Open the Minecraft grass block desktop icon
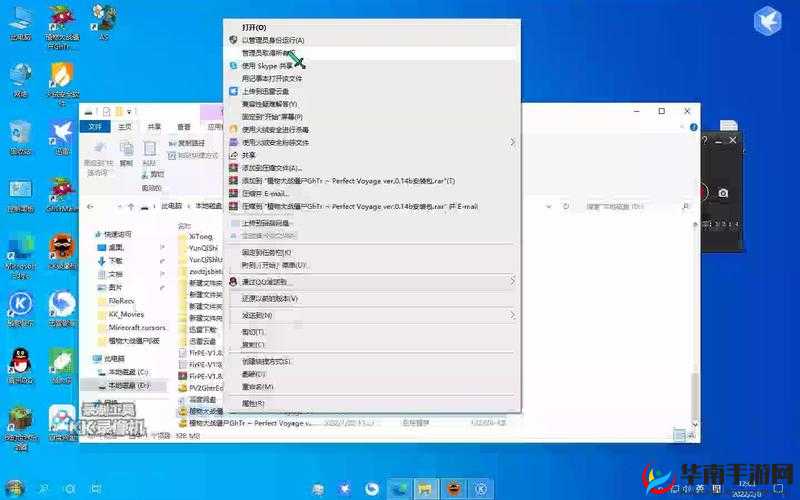 click(x=20, y=428)
